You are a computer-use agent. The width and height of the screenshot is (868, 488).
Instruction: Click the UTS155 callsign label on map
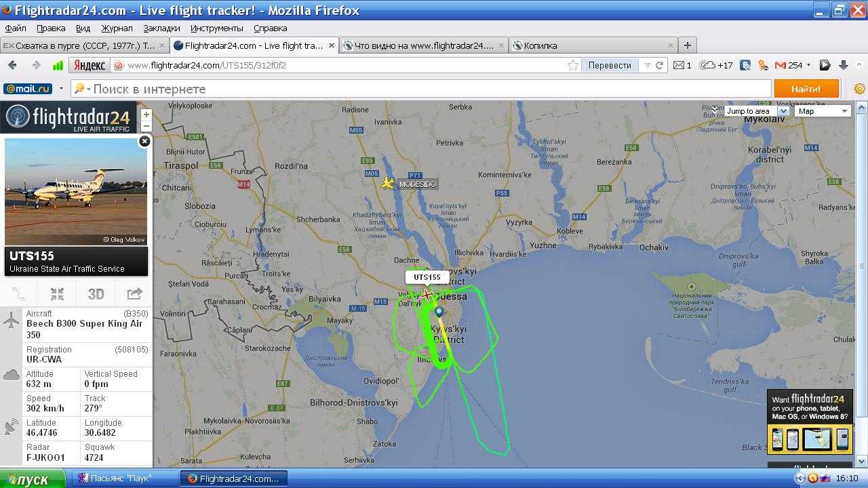[427, 277]
